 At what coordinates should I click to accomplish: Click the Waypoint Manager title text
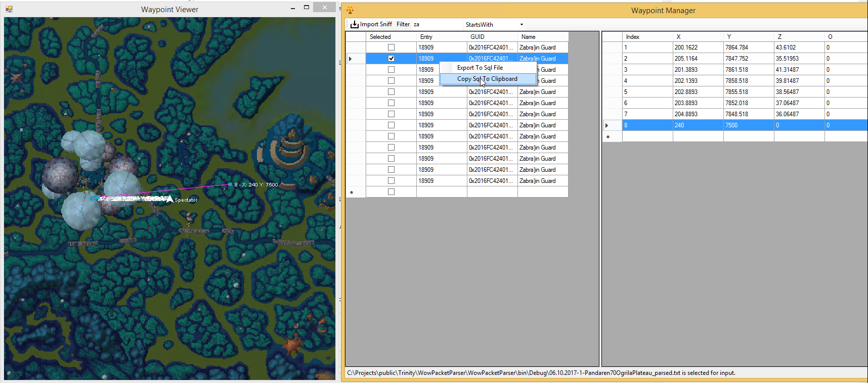663,11
